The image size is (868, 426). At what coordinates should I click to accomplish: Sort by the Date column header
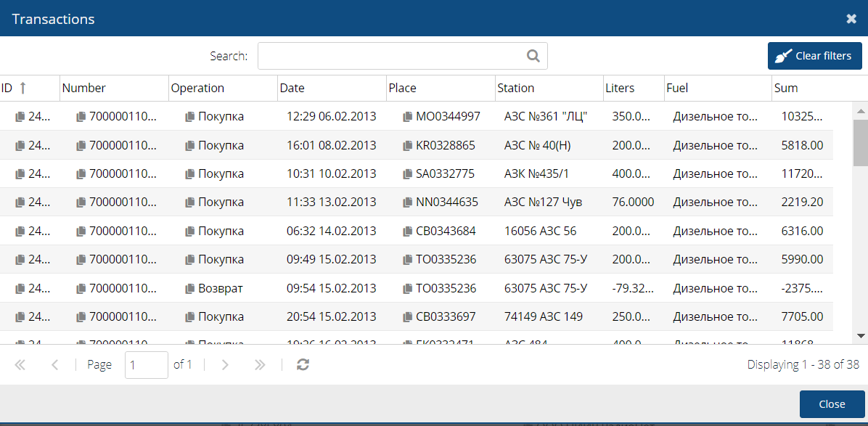coord(292,88)
